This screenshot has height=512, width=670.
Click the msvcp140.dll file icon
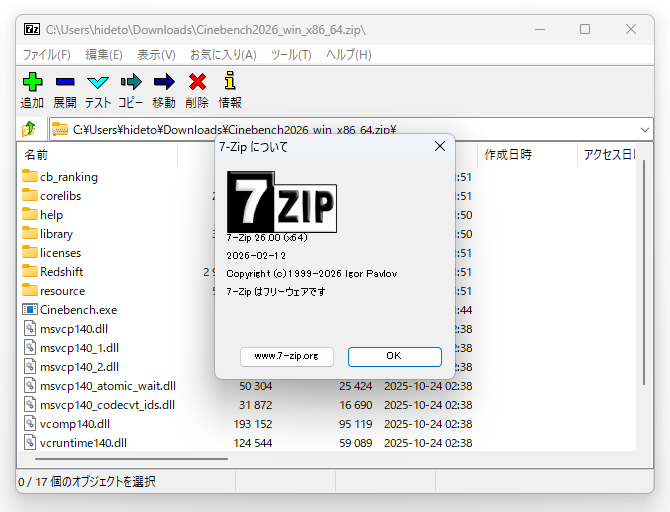coord(29,328)
